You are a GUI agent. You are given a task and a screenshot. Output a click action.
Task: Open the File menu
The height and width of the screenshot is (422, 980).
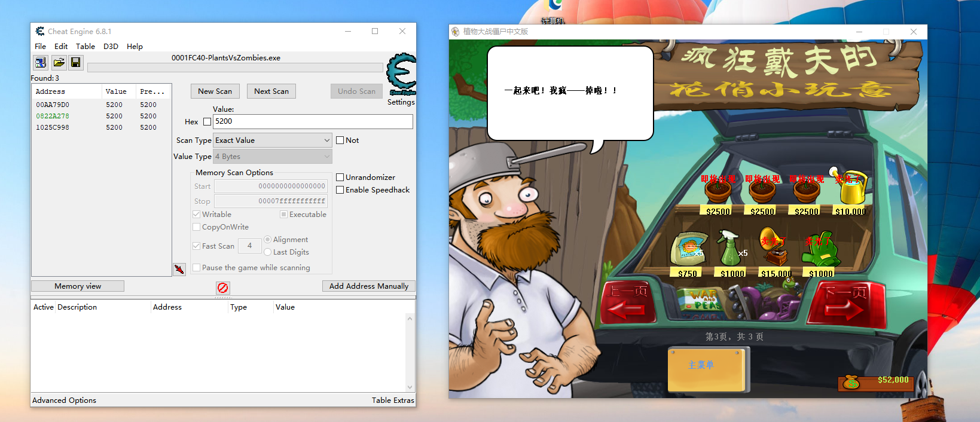[40, 47]
